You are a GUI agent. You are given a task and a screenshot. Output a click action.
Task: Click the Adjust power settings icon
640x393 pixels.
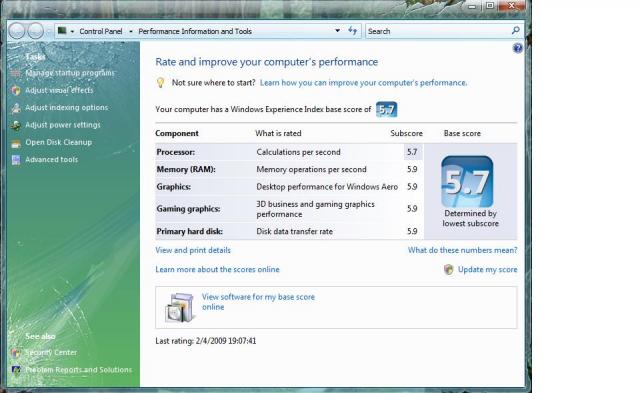tap(16, 125)
